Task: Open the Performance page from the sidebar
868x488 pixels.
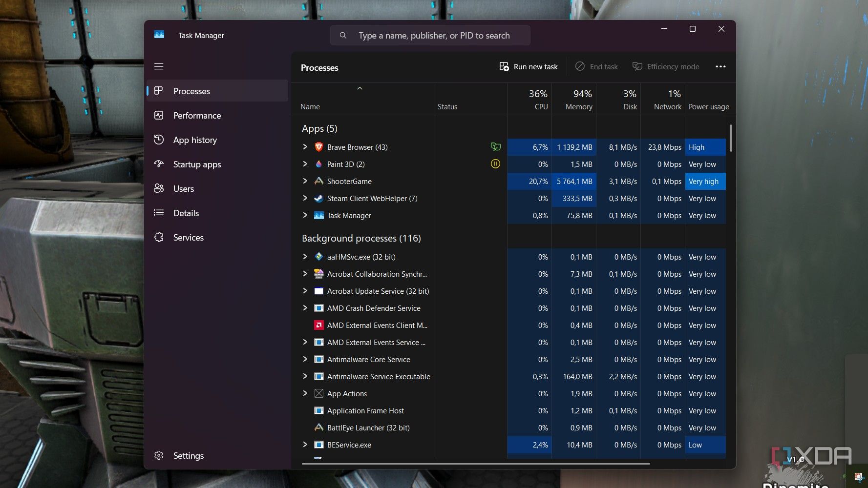Action: tap(217, 116)
